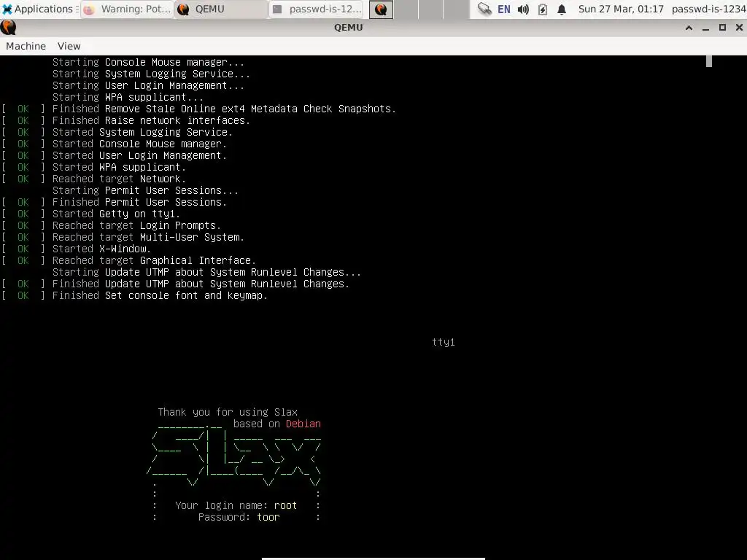This screenshot has width=747, height=560.
Task: Click the EN keyboard layout indicator
Action: [503, 9]
